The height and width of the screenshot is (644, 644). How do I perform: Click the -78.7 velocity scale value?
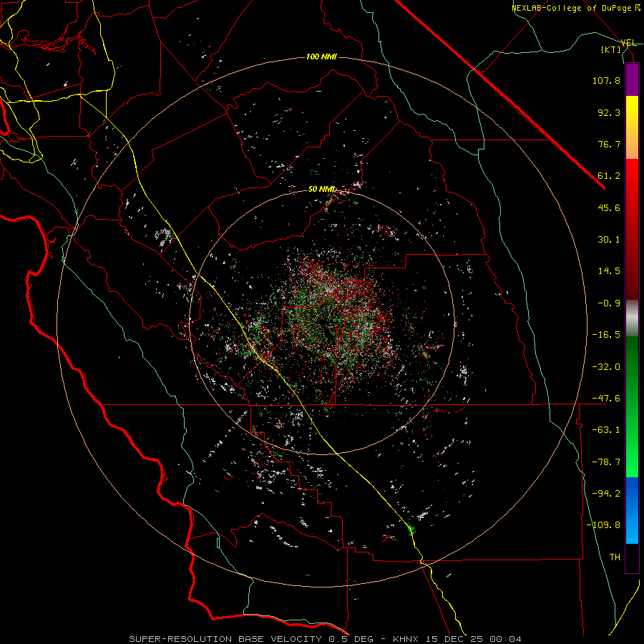[606, 462]
